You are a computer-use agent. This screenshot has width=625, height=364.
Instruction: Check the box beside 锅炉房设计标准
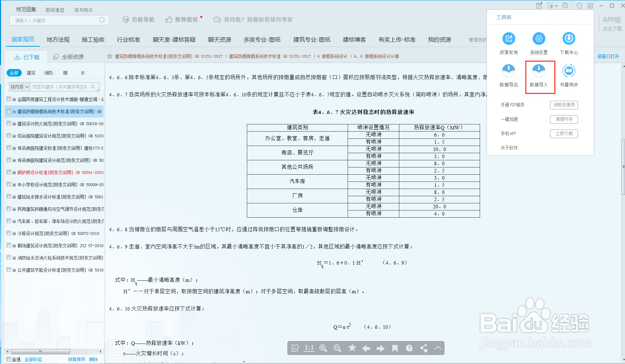9,172
